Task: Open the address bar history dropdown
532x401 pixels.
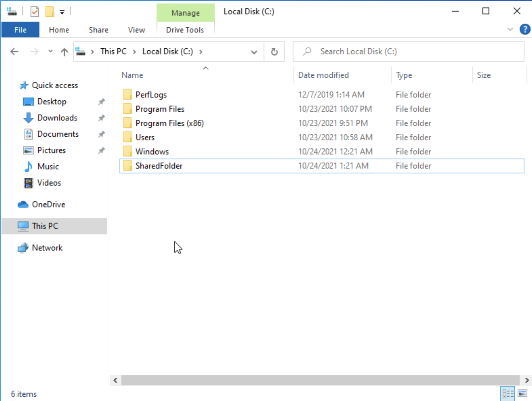Action: click(254, 52)
